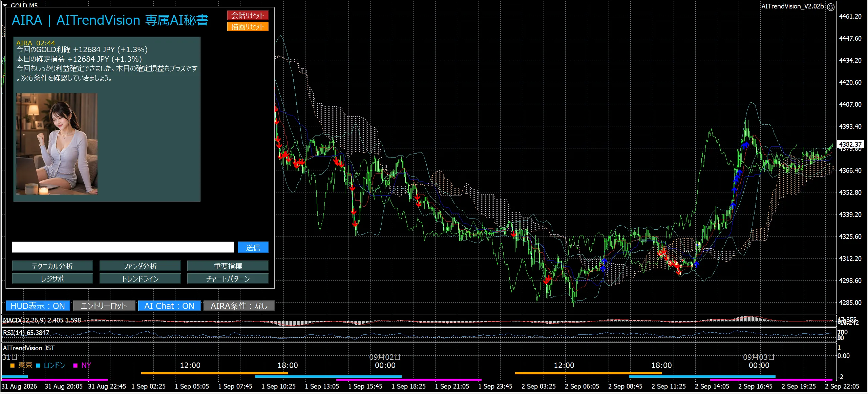This screenshot has width=868, height=394.
Task: Click the current price label 4382.37
Action: 850,144
